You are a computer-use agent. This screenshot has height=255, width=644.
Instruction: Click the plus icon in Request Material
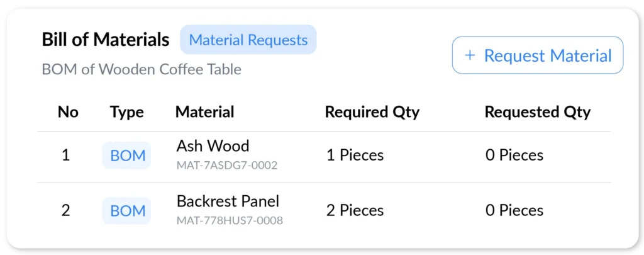470,55
